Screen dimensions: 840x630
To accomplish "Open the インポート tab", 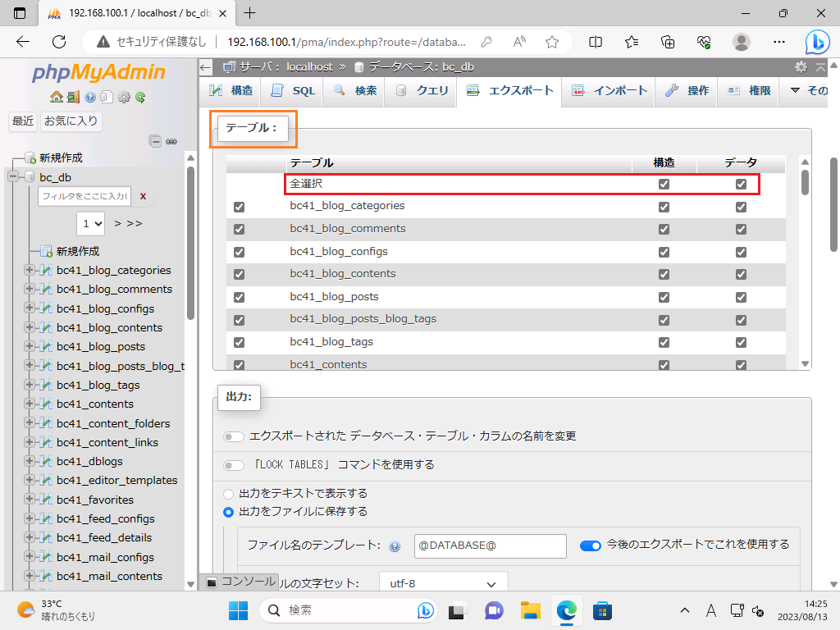I will click(x=609, y=91).
